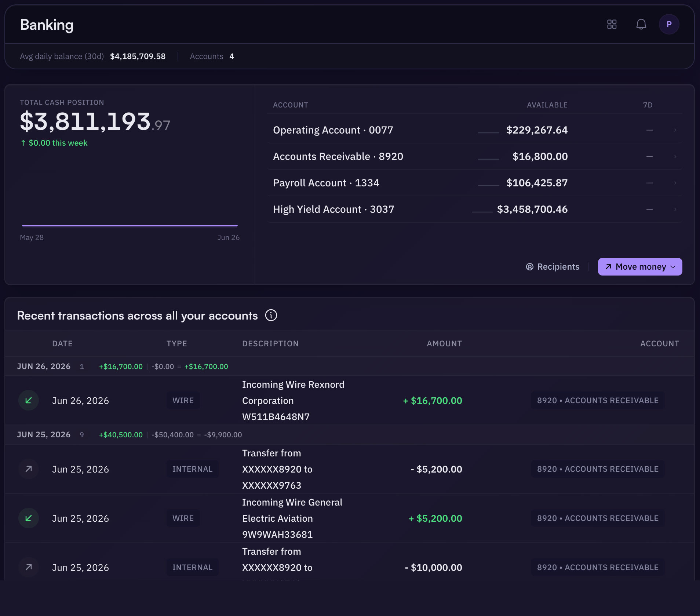Click the $16,800.00 available balance
The image size is (700, 616).
[x=540, y=156]
